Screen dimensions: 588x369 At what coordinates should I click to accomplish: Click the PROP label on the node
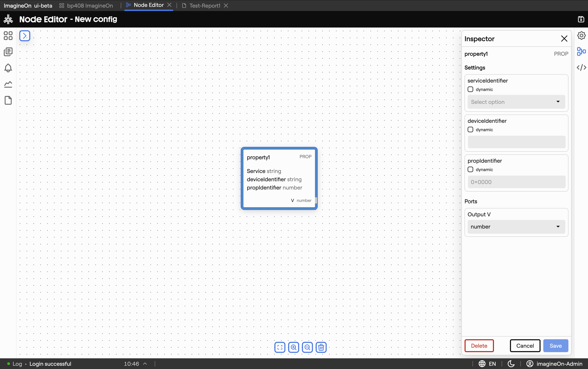pyautogui.click(x=306, y=156)
